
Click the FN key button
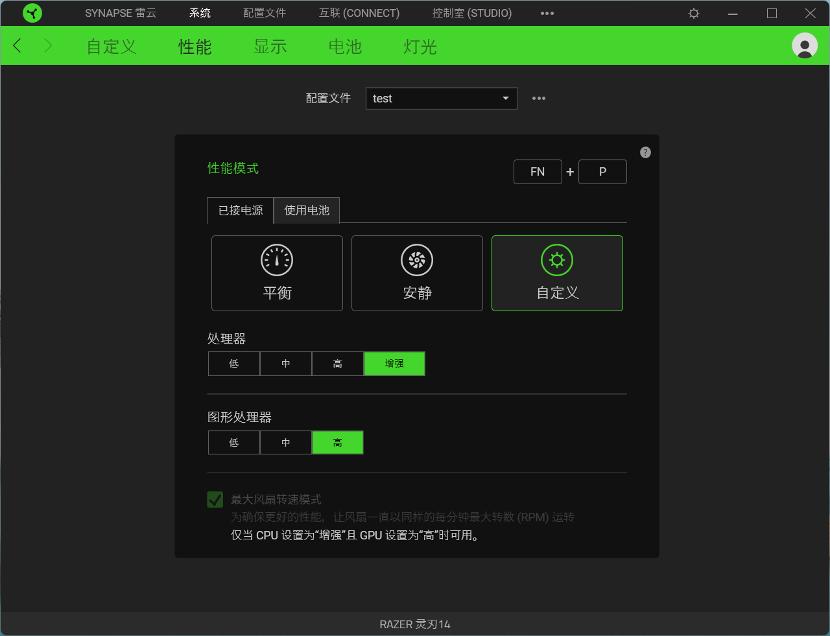(537, 171)
